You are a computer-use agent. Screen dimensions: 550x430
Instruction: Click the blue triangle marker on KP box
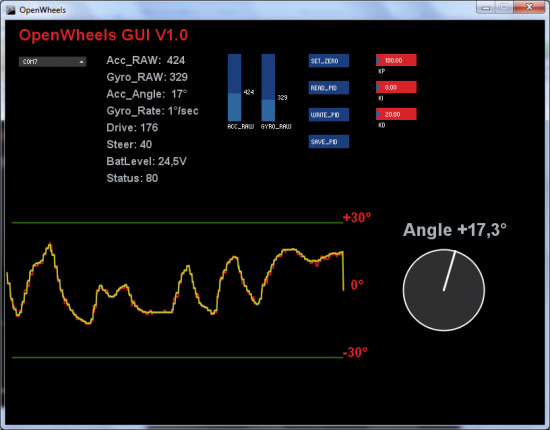pos(378,60)
